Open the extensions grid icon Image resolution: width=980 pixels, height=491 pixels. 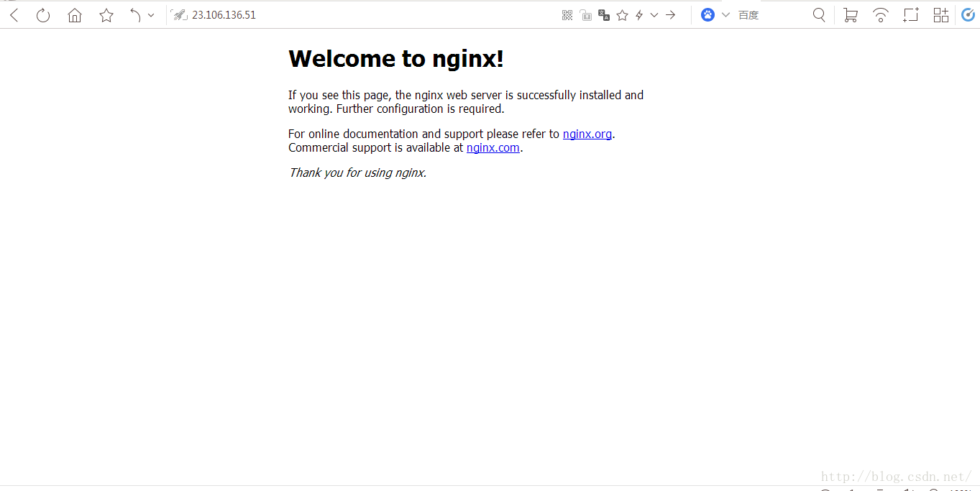pos(941,15)
